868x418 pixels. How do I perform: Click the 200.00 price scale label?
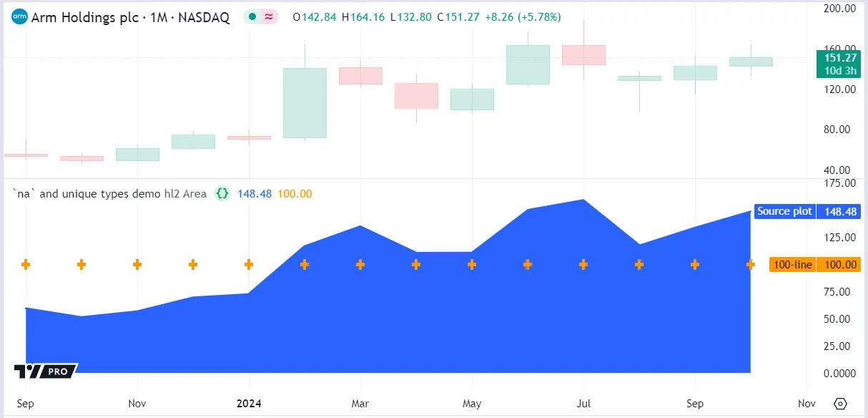pos(841,9)
